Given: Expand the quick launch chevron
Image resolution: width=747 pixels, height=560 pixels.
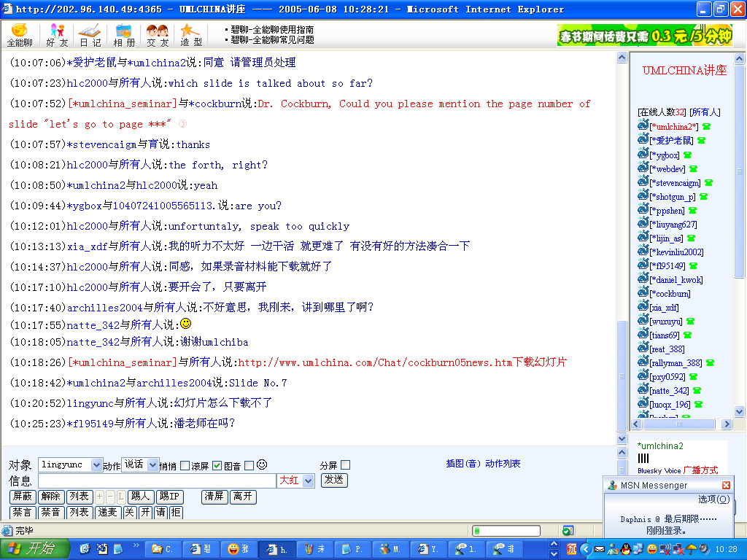Looking at the screenshot, I should pyautogui.click(x=136, y=545).
